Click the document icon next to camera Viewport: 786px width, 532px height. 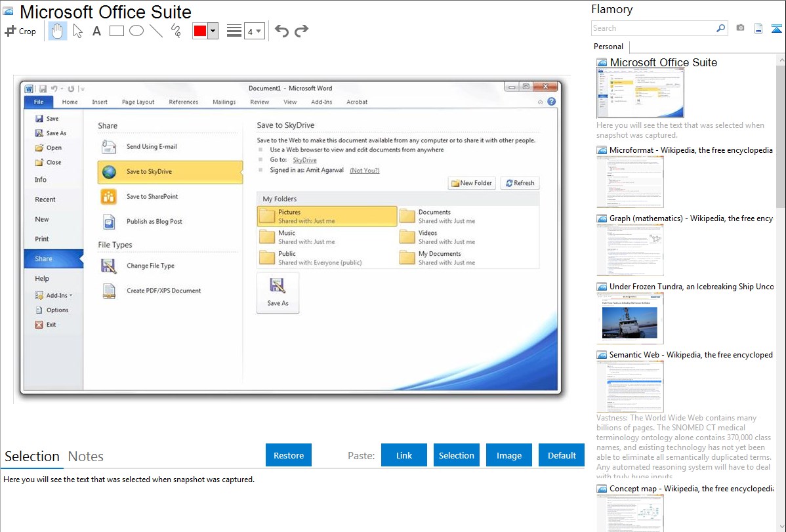(758, 28)
